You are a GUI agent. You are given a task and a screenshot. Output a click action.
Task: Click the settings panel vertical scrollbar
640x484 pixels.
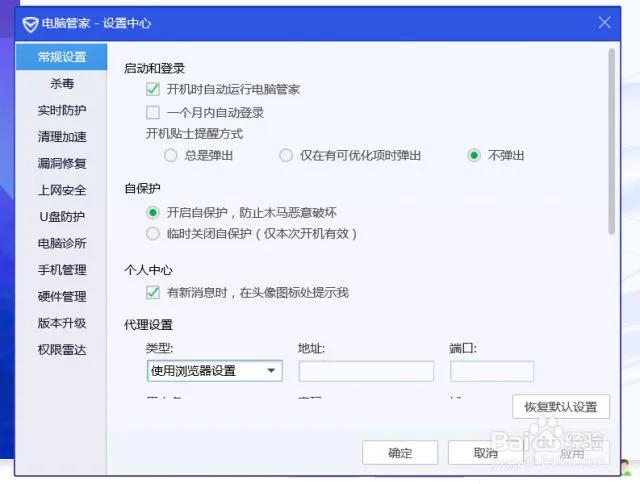point(611,141)
